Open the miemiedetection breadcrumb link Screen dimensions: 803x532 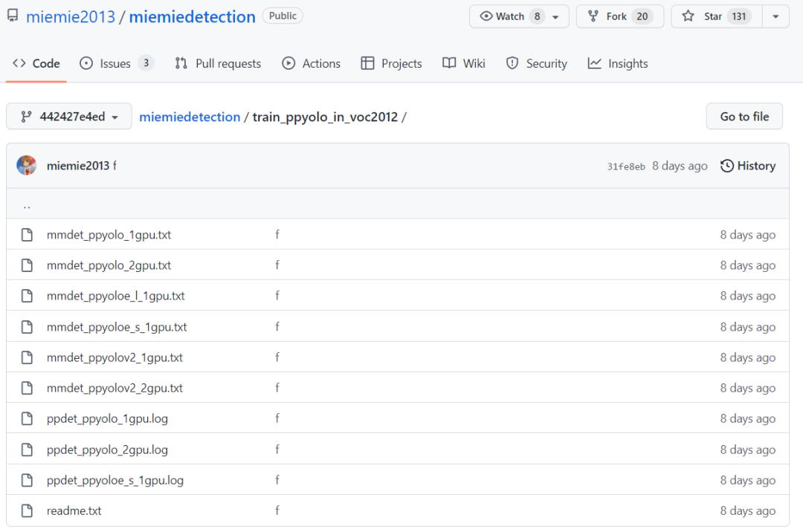pos(190,117)
